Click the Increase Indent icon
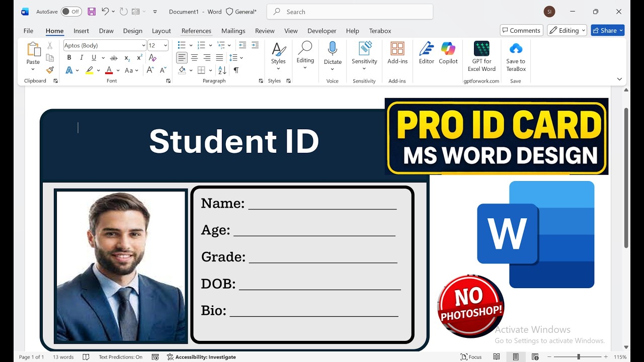The width and height of the screenshot is (644, 362). (x=255, y=45)
